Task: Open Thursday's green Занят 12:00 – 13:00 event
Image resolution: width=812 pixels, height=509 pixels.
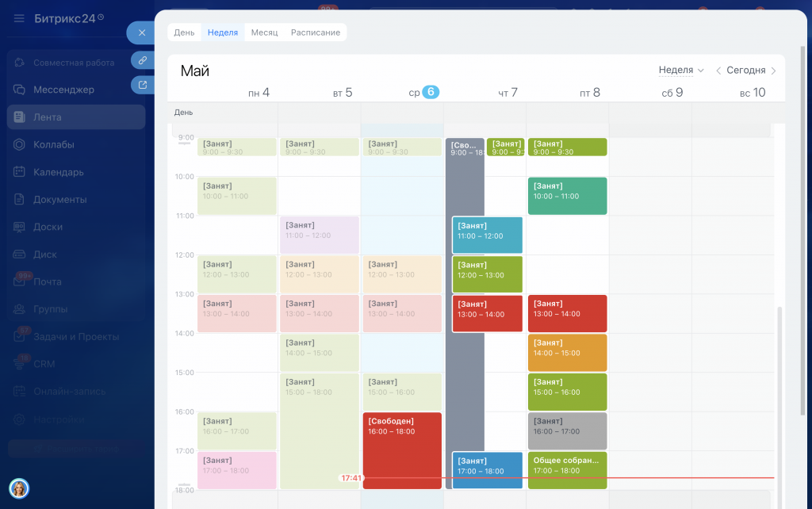Action: pos(488,274)
